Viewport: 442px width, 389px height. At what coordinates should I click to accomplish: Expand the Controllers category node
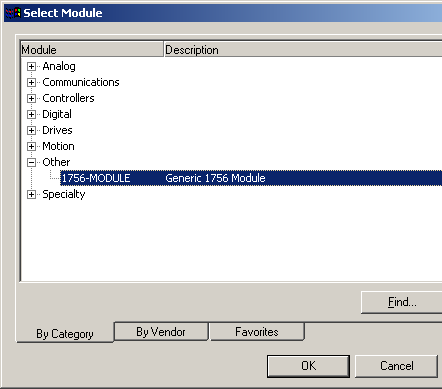[x=31, y=98]
